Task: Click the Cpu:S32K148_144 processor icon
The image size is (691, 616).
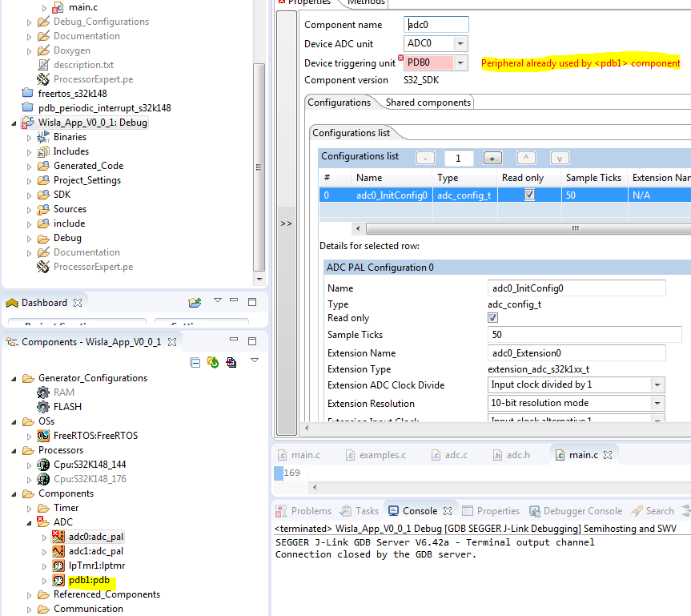Action: click(x=43, y=465)
